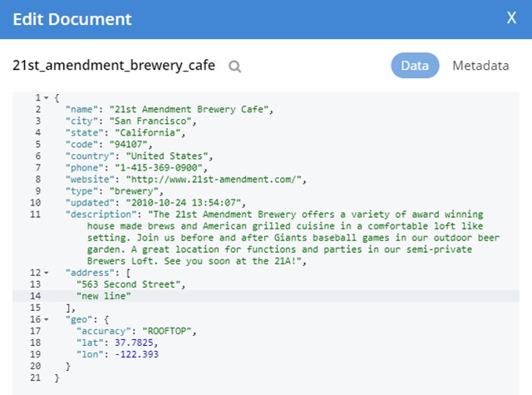Collapse the root object at line 1
Viewport: 532px width, 395px height.
(47, 98)
